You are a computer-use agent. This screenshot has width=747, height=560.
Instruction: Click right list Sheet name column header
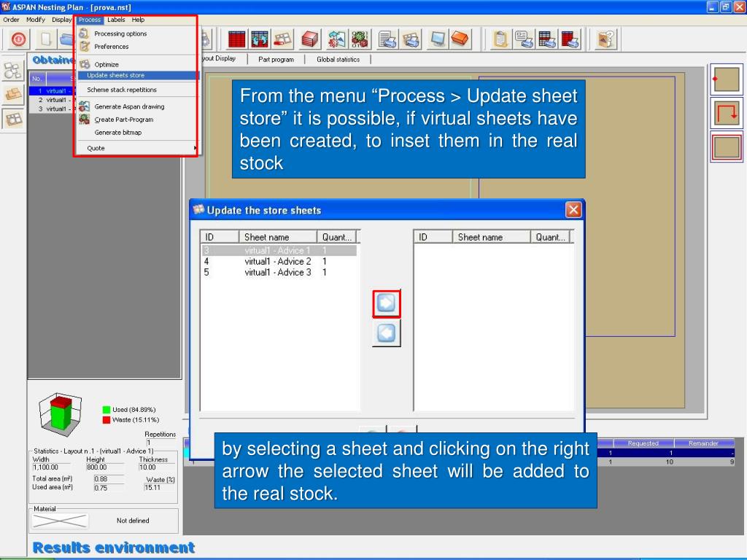coord(491,237)
